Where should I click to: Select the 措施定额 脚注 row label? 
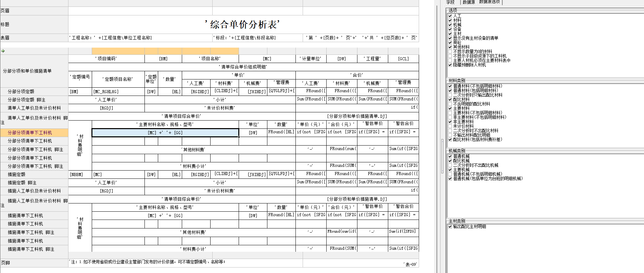coord(34,183)
